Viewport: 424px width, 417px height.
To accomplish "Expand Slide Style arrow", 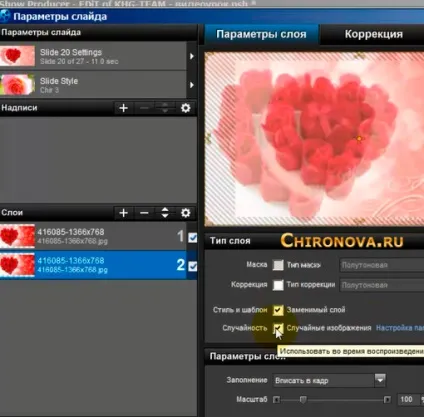I will coord(192,85).
